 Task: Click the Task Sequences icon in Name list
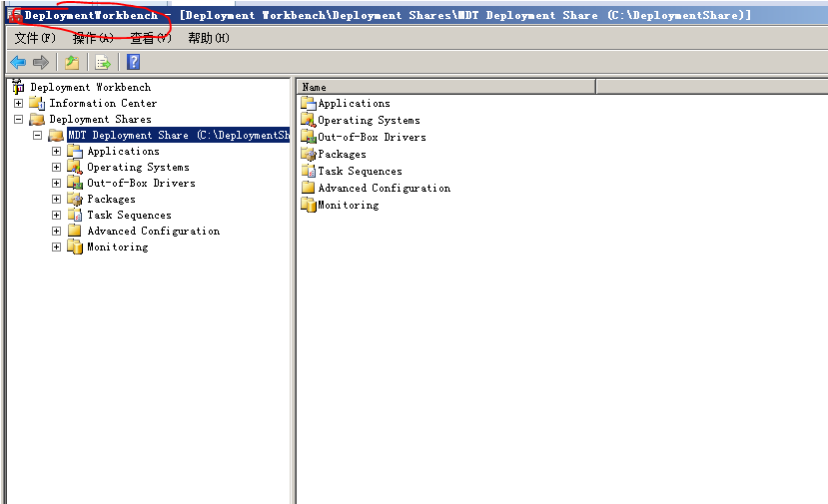click(309, 171)
